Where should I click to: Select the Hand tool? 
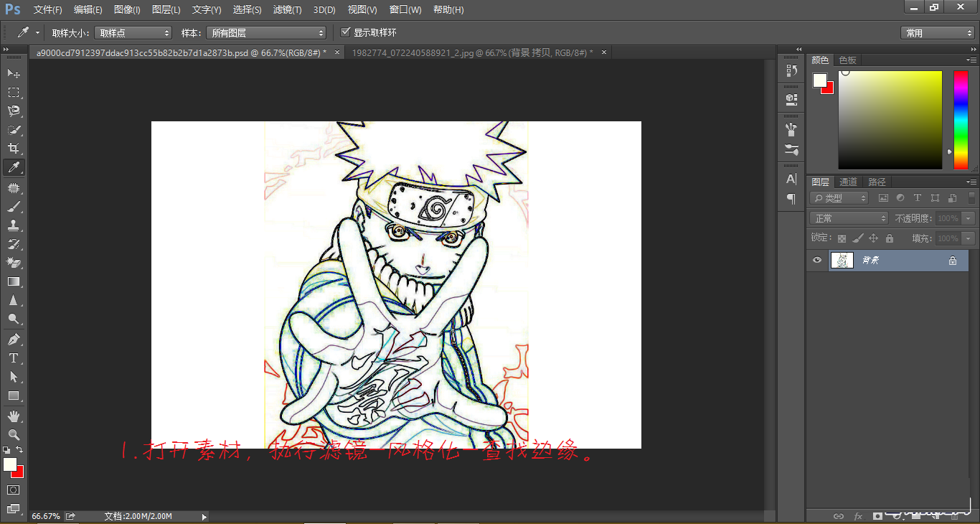(x=14, y=416)
